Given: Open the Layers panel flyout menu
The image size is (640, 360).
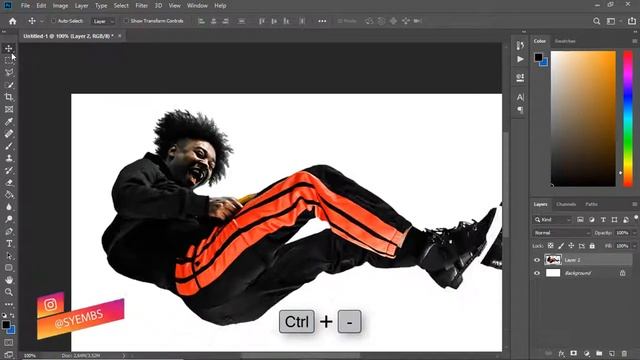Looking at the screenshot, I should click(634, 204).
